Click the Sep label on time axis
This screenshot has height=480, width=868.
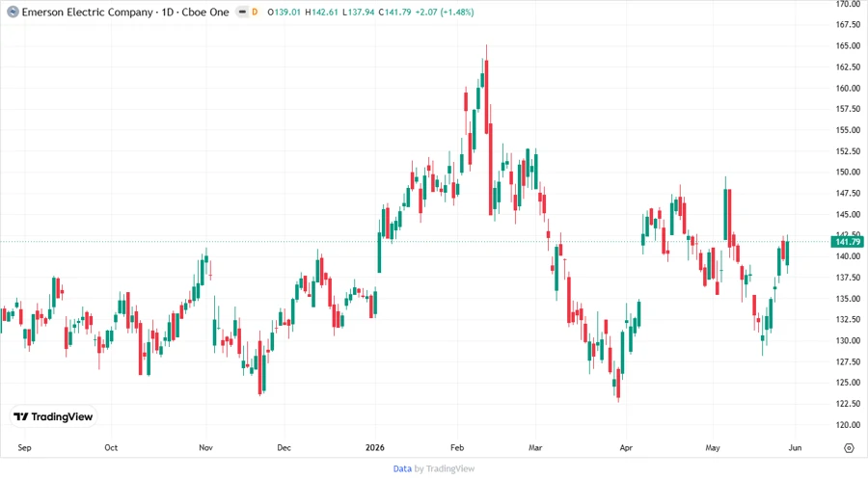tap(24, 447)
